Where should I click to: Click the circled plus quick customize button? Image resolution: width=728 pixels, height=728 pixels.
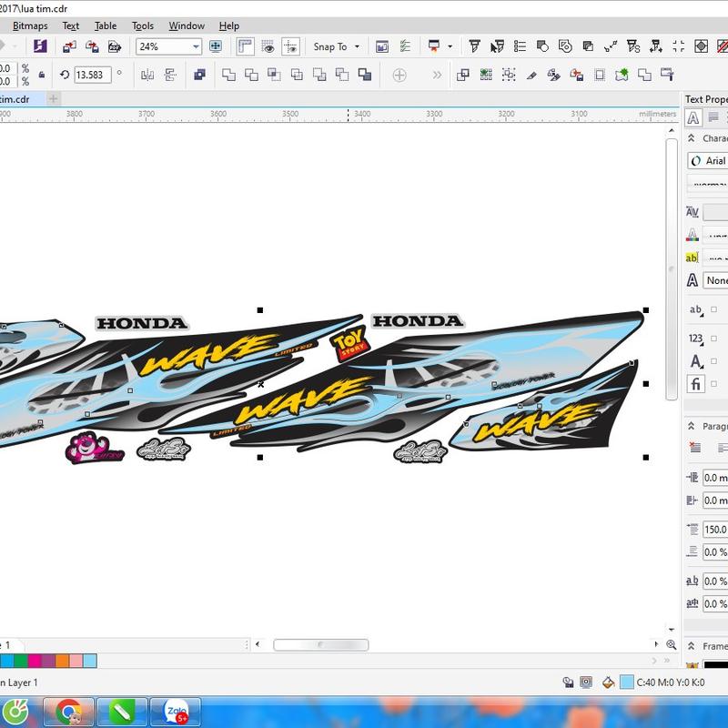[x=399, y=75]
